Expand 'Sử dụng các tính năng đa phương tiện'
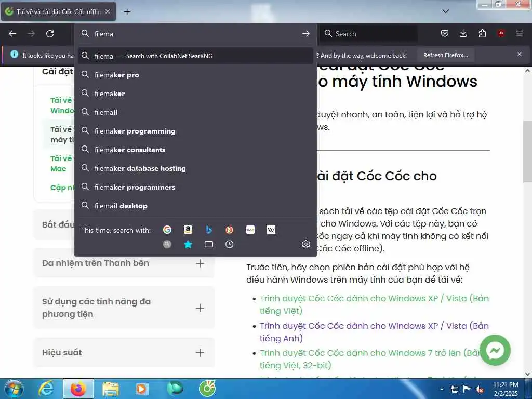This screenshot has height=399, width=532. pyautogui.click(x=200, y=308)
